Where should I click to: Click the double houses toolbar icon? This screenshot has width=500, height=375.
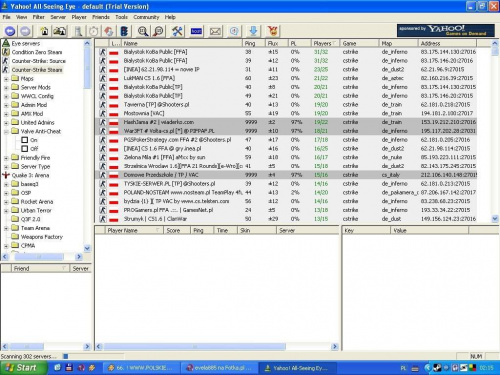click(x=60, y=31)
